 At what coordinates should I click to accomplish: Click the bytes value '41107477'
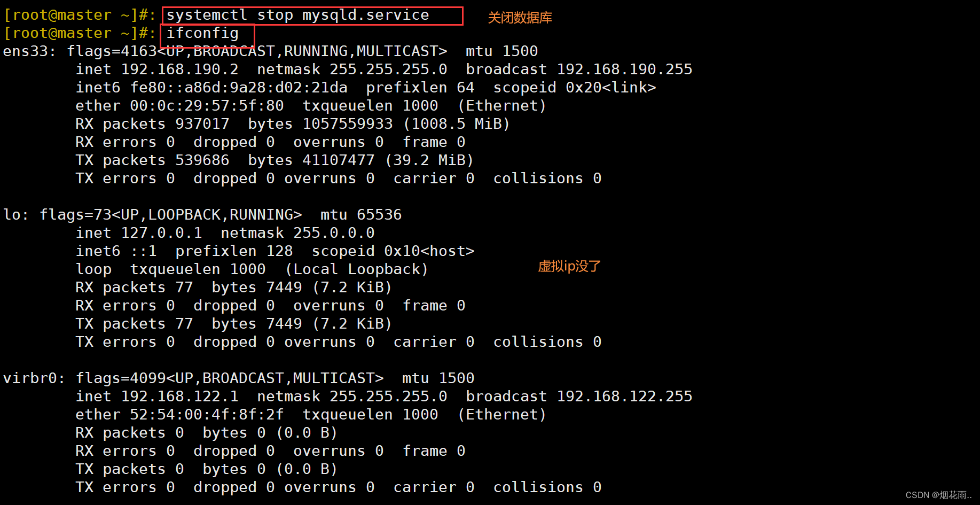pyautogui.click(x=339, y=161)
